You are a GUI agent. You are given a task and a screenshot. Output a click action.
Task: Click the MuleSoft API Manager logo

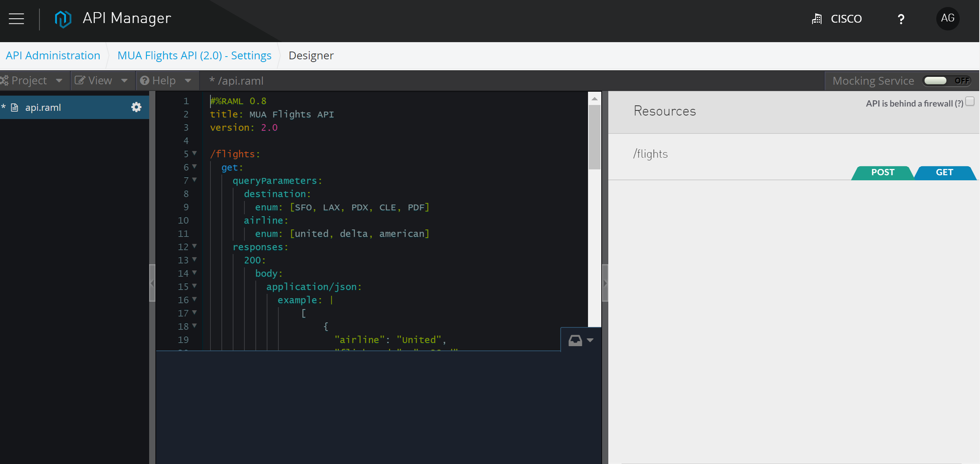click(63, 18)
